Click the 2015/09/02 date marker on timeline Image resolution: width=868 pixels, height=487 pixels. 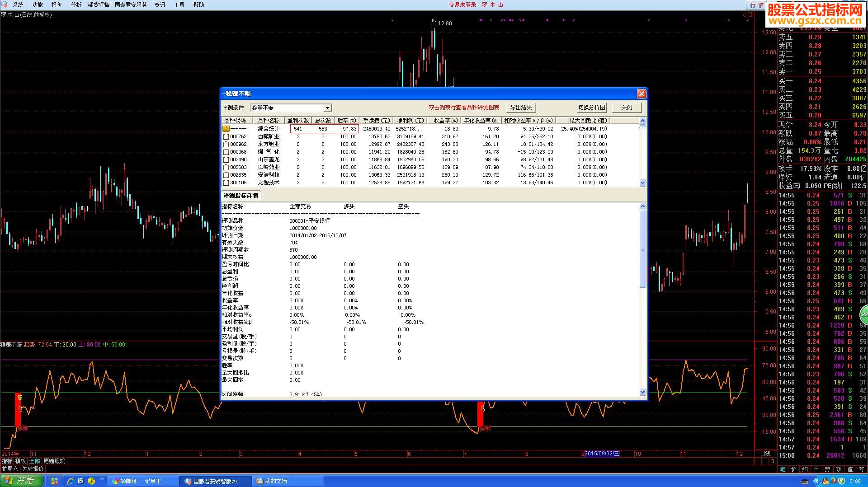(602, 454)
